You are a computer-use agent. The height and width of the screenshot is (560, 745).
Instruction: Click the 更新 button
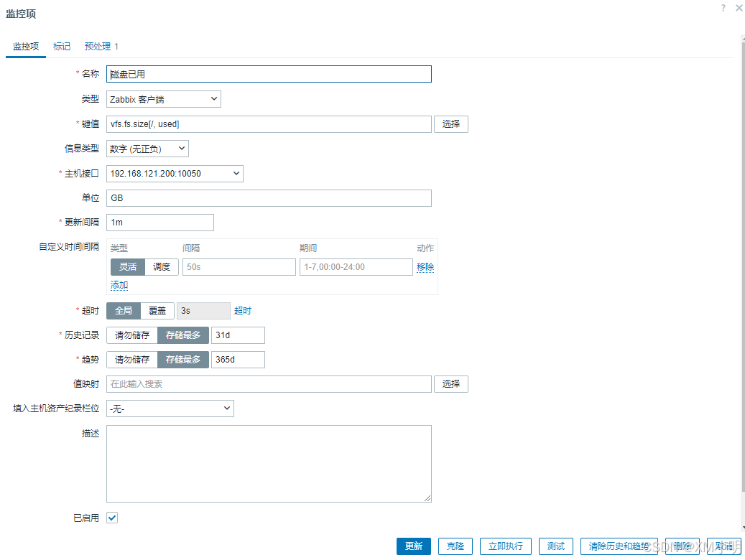413,546
